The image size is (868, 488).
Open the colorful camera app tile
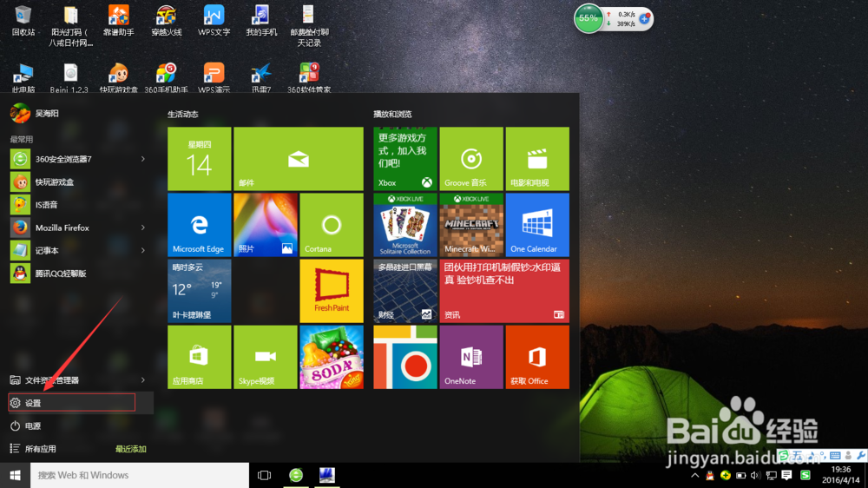[405, 357]
